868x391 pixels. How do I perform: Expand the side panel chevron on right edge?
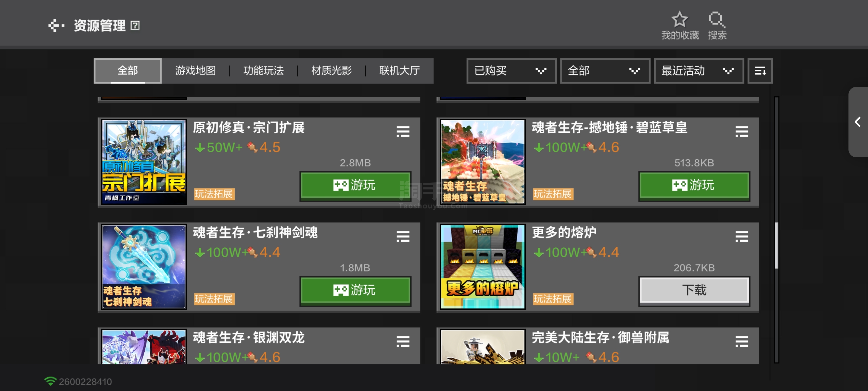[x=857, y=122]
